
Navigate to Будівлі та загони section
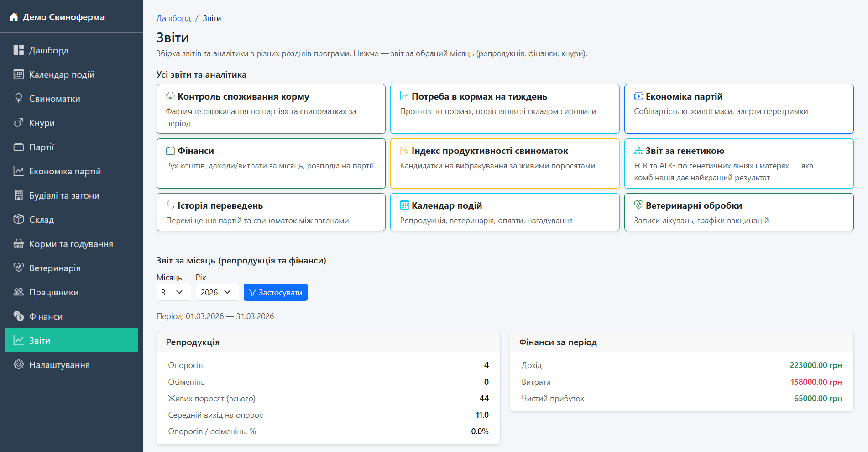click(64, 195)
